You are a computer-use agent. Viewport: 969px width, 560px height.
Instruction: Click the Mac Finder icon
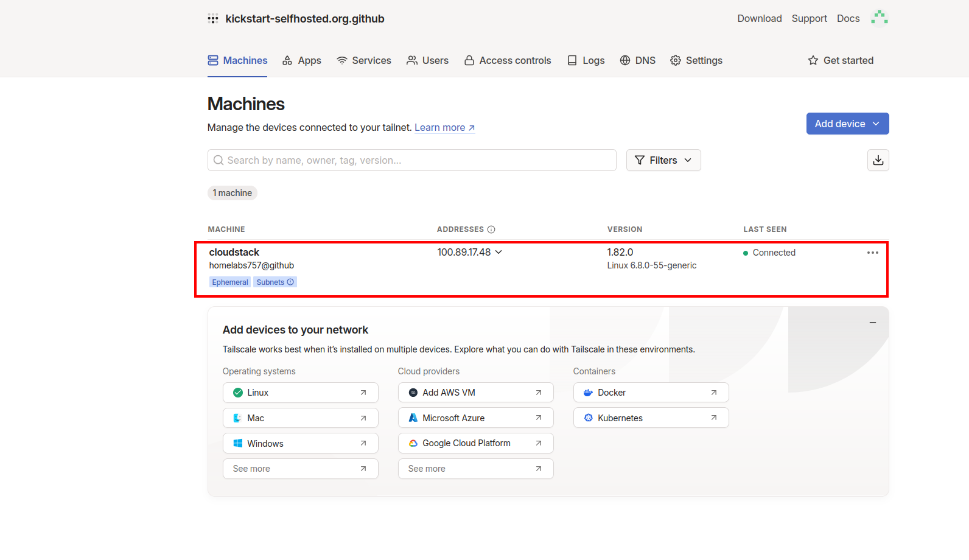(x=238, y=418)
